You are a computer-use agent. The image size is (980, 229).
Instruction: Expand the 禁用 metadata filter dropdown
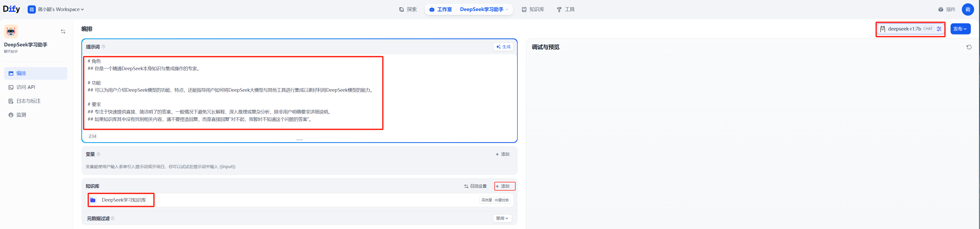pos(502,218)
